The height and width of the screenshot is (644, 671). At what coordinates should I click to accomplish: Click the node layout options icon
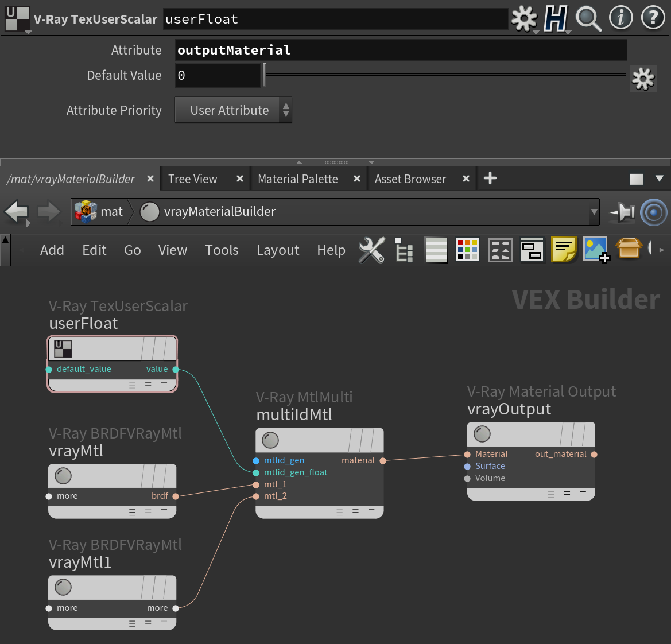(501, 250)
